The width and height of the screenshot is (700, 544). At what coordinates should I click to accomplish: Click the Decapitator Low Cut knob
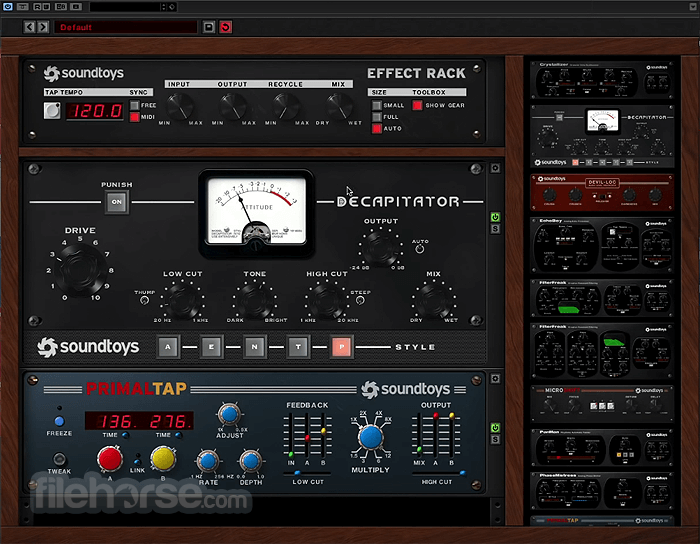[x=182, y=300]
